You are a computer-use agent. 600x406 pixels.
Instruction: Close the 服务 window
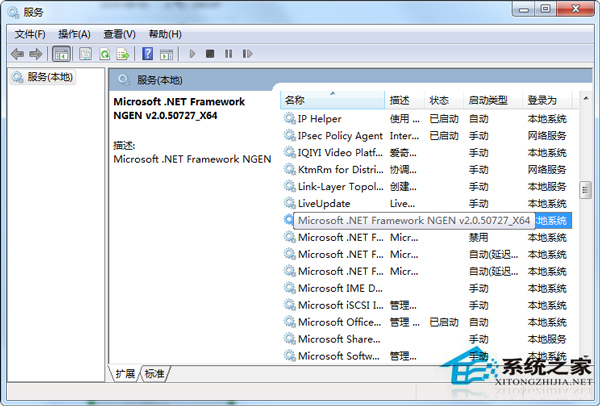576,10
